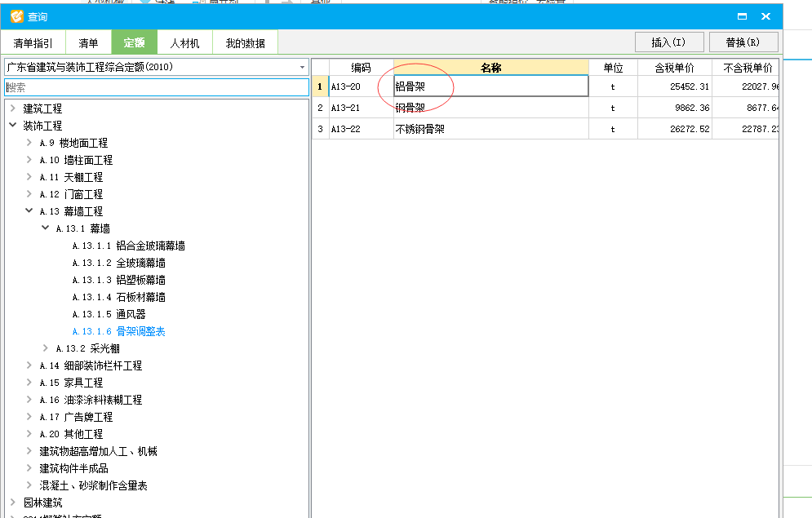Click the 含税单价 column header
Screen dimensions: 812x518
pos(674,68)
